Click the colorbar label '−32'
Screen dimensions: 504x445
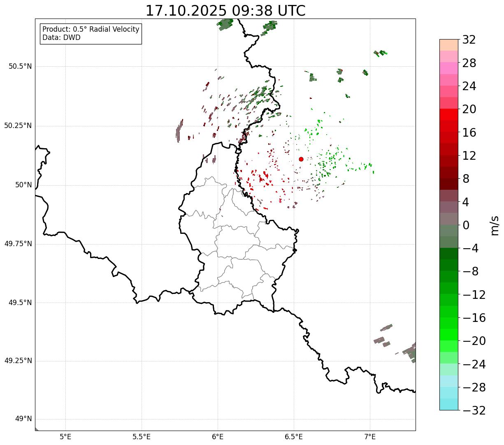click(474, 410)
